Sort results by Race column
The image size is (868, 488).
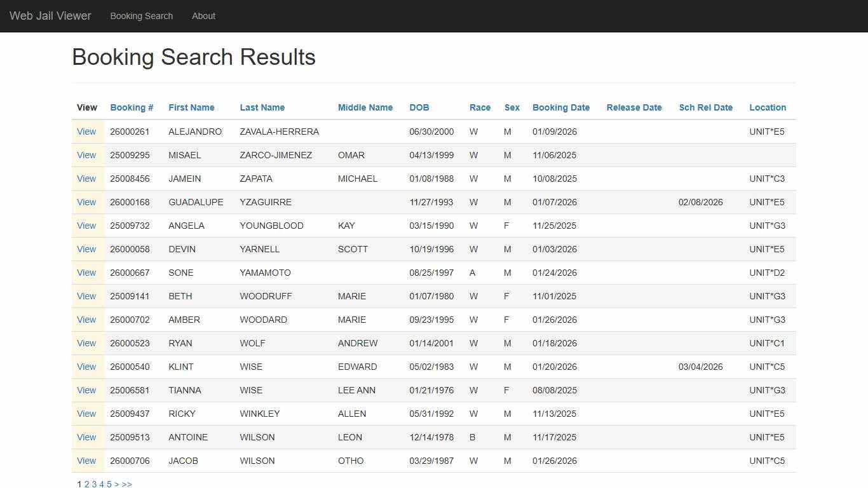pyautogui.click(x=480, y=107)
